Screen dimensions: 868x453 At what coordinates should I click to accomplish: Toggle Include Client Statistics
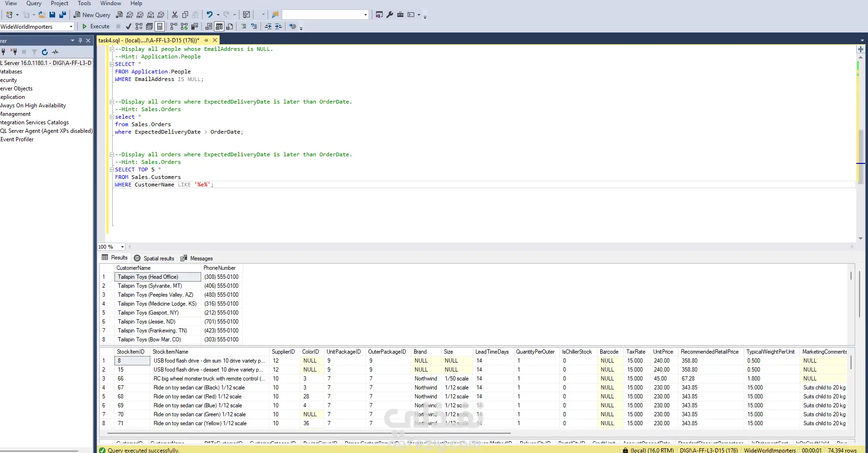click(195, 26)
